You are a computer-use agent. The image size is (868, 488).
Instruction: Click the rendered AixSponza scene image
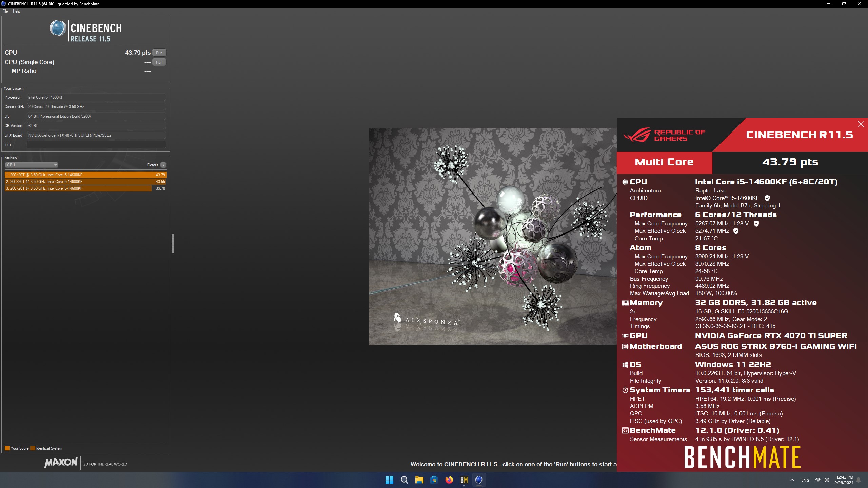[493, 236]
